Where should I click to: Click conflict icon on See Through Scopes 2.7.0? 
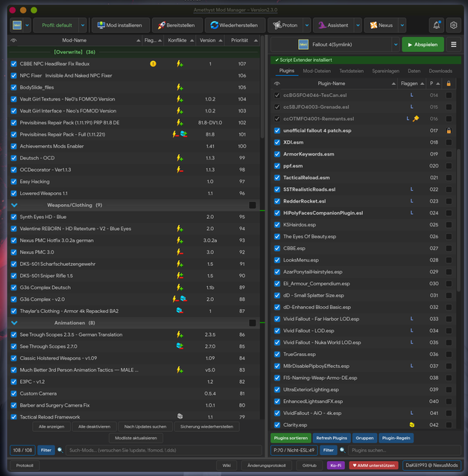tap(180, 346)
